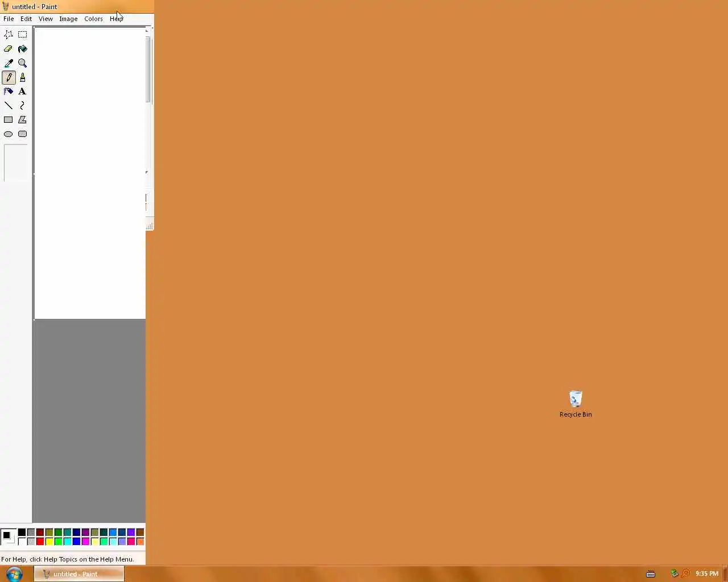The image size is (728, 582).
Task: Open the Help menu
Action: 116,19
